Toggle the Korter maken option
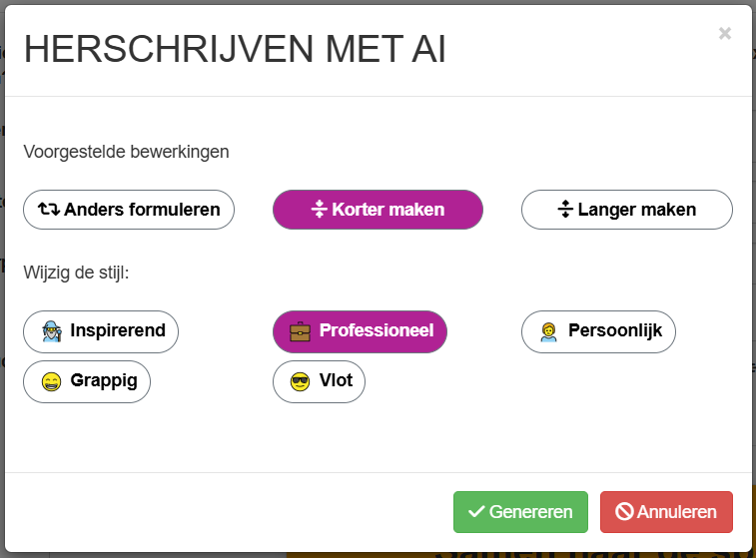Screen dimensions: 756x558 378,210
